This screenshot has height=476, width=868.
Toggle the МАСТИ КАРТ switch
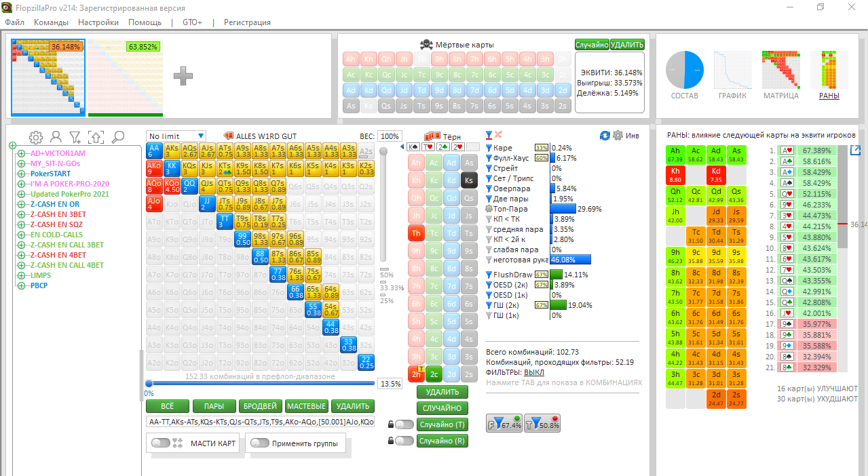click(x=161, y=443)
